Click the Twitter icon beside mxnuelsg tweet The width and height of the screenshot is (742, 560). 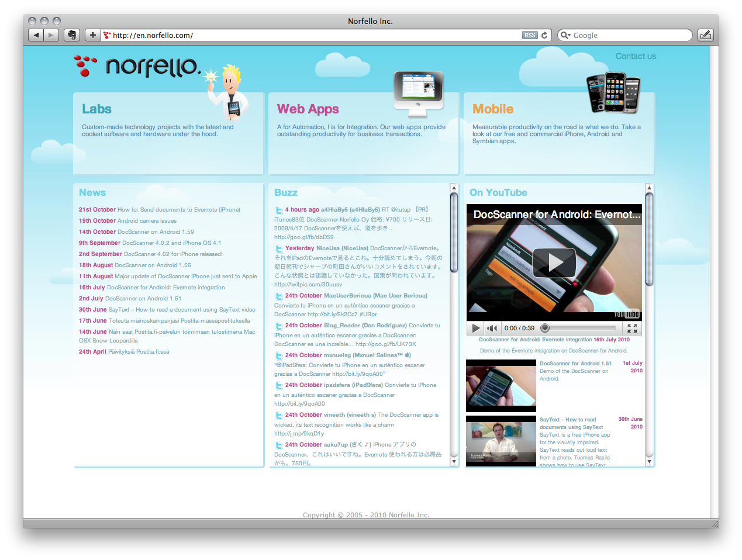[x=279, y=356]
